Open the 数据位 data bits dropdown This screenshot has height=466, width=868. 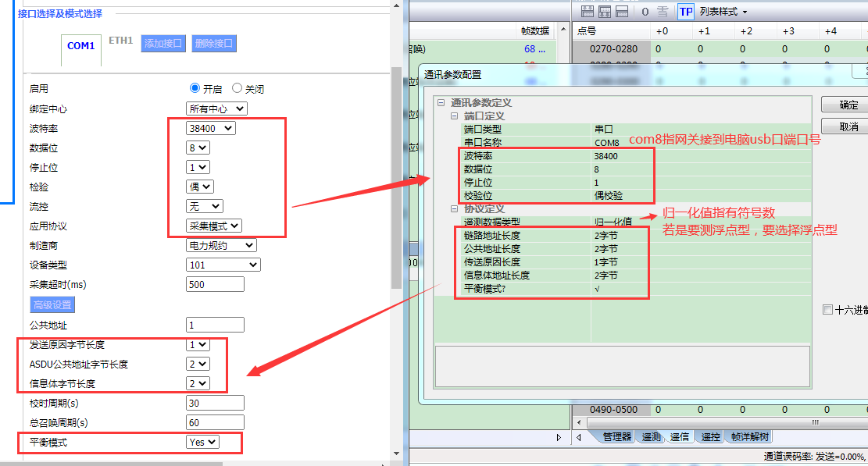[198, 148]
